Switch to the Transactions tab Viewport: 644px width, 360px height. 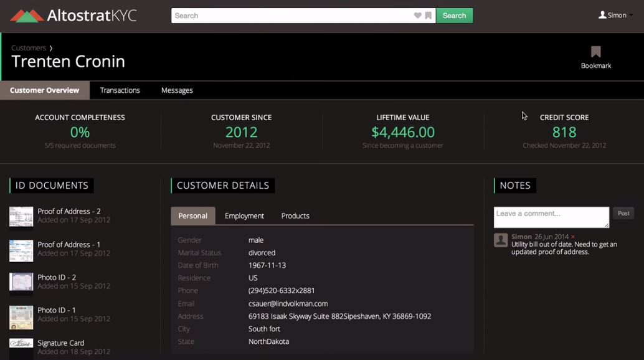(120, 90)
